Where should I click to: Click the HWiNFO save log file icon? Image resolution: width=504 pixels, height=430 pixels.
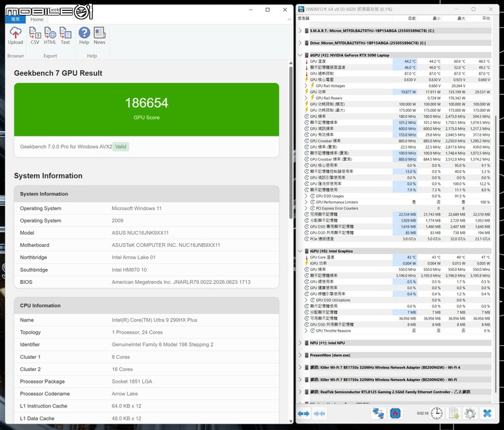pyautogui.click(x=454, y=413)
